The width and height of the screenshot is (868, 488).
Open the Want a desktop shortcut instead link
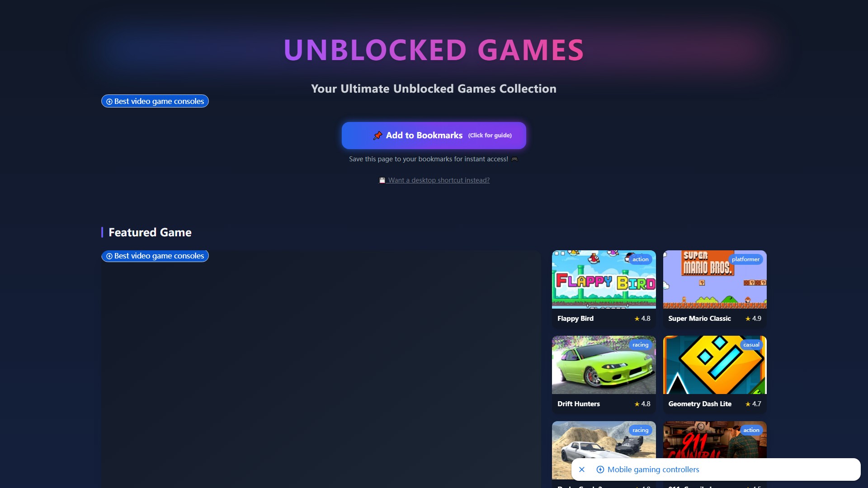click(434, 180)
